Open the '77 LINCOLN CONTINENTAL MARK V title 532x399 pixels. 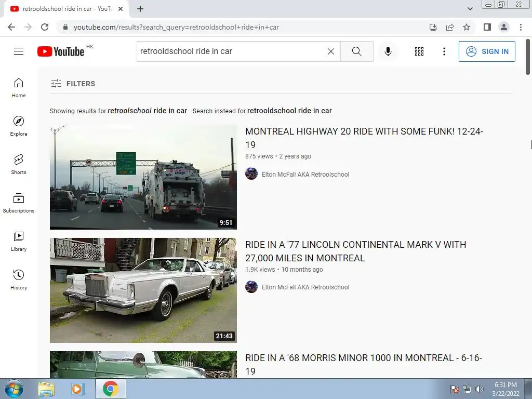click(x=355, y=251)
